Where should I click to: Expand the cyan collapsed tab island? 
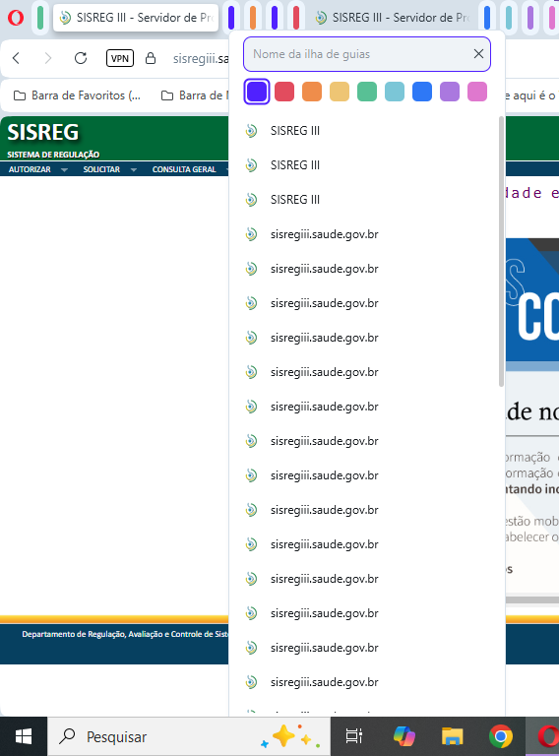coord(509,18)
